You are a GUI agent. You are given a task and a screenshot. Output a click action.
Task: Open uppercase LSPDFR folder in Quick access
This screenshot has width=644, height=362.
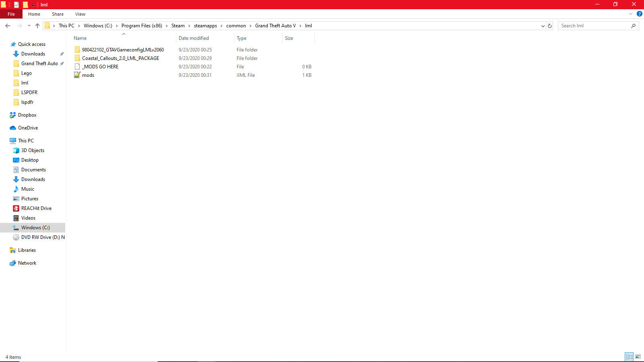pos(29,93)
